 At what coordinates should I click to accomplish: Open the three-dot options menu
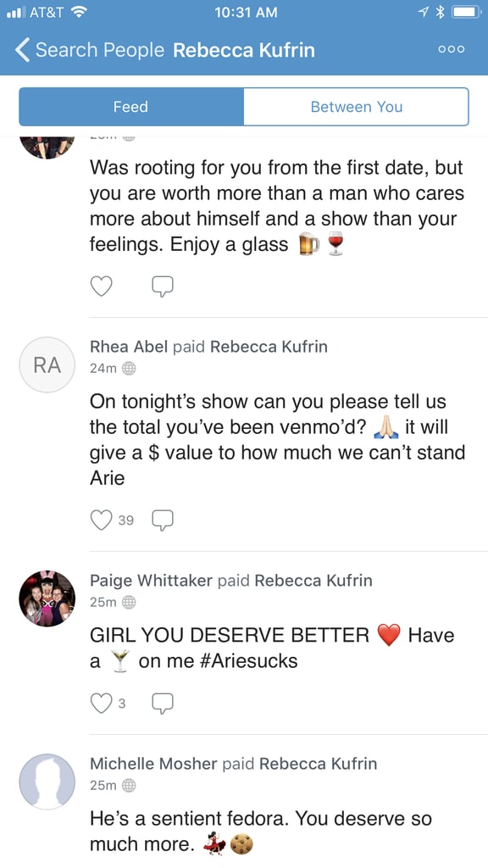tap(451, 50)
